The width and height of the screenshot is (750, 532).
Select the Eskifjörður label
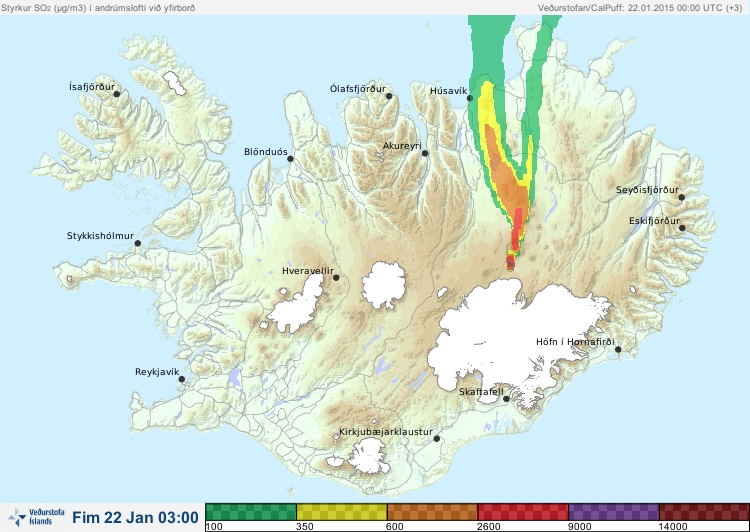pos(654,221)
